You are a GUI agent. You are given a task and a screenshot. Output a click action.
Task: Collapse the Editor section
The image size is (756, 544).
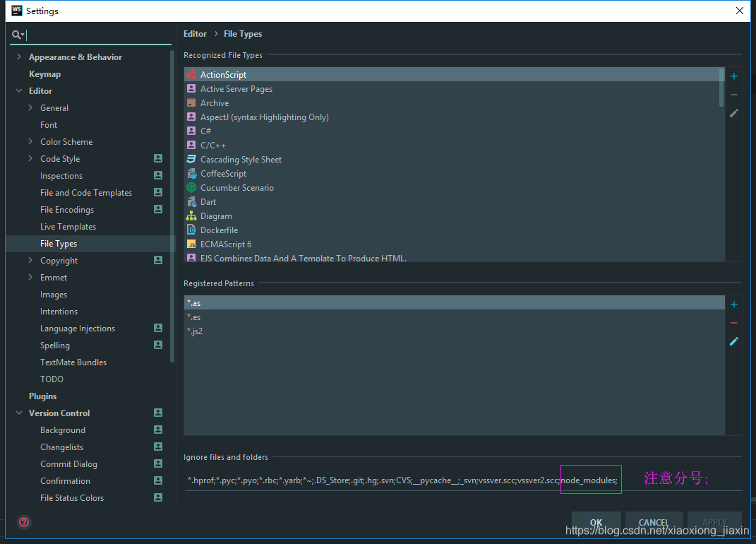(x=19, y=90)
